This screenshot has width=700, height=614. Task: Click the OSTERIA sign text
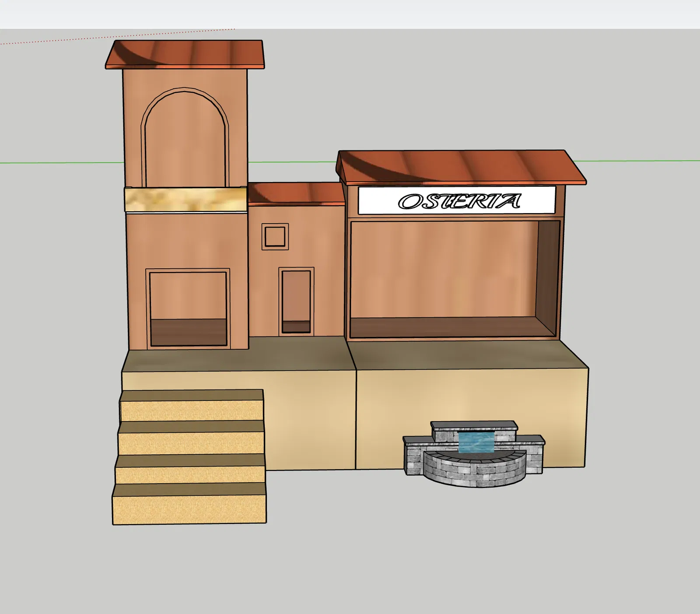(x=459, y=201)
